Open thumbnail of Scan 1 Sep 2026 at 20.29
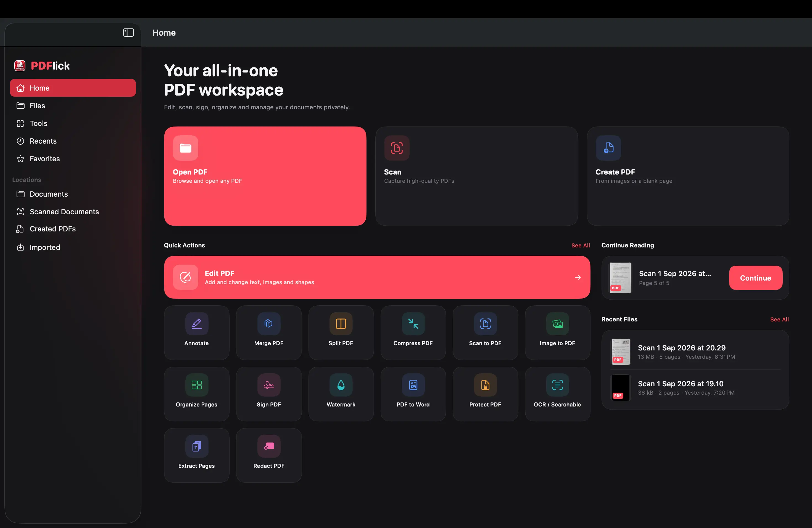The image size is (812, 528). click(621, 352)
